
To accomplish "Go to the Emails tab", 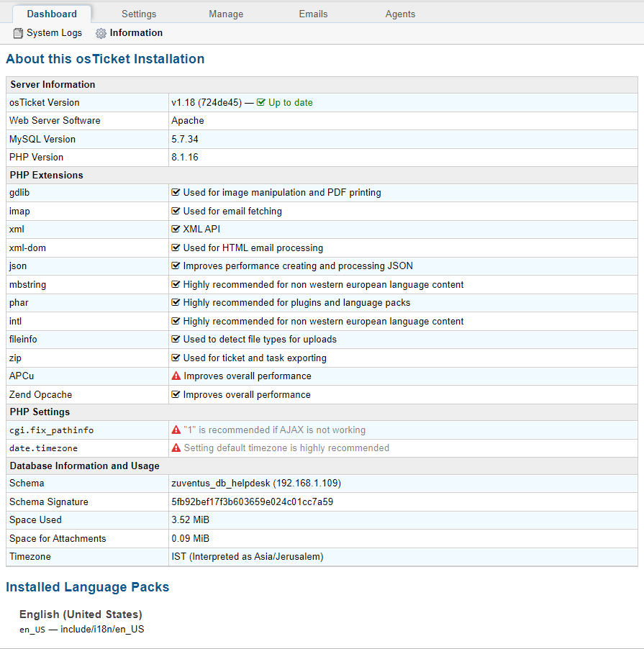I will (x=313, y=14).
